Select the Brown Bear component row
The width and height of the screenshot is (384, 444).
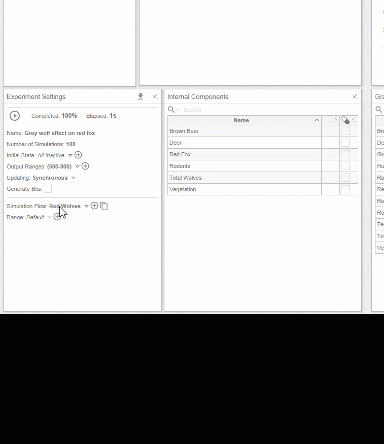click(x=263, y=131)
